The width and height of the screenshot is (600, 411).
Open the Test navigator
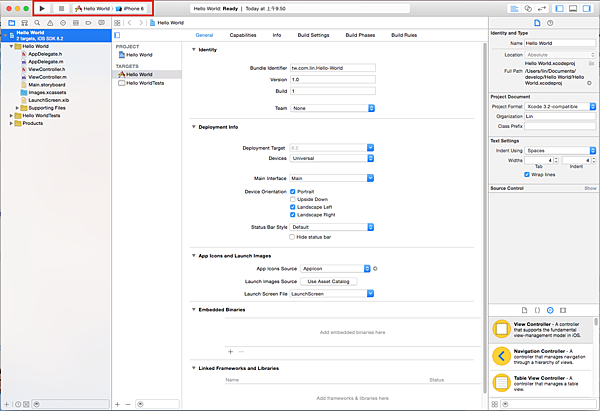coord(63,23)
